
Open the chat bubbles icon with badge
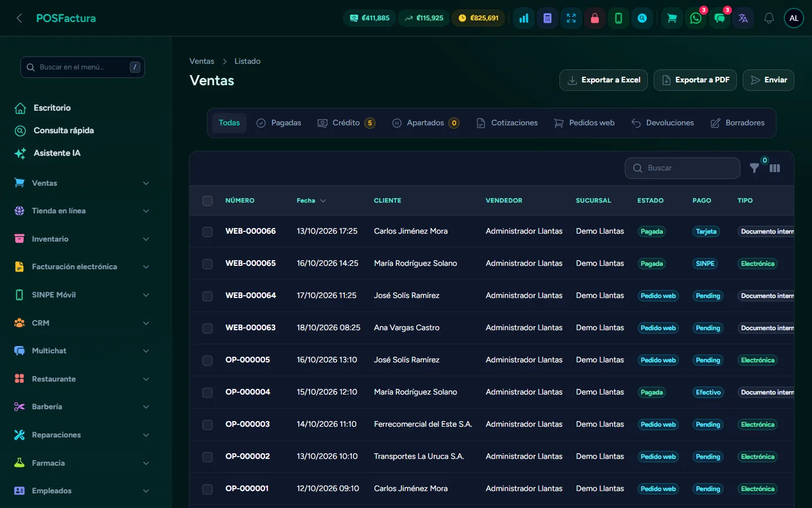(x=720, y=18)
